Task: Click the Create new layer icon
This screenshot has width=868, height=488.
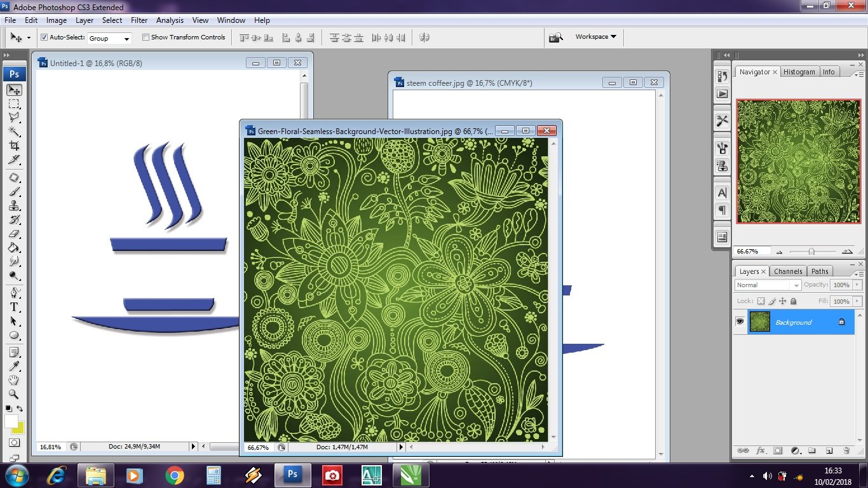Action: (x=829, y=451)
